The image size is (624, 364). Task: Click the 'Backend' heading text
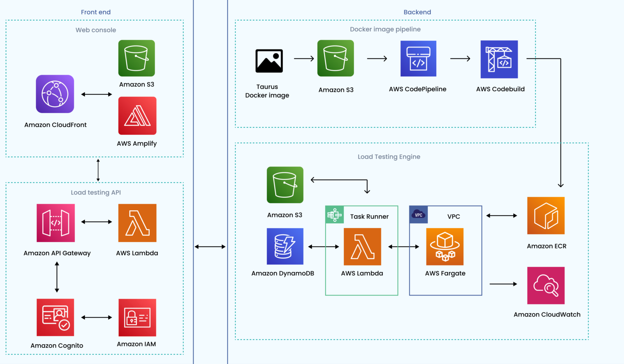[x=417, y=12]
